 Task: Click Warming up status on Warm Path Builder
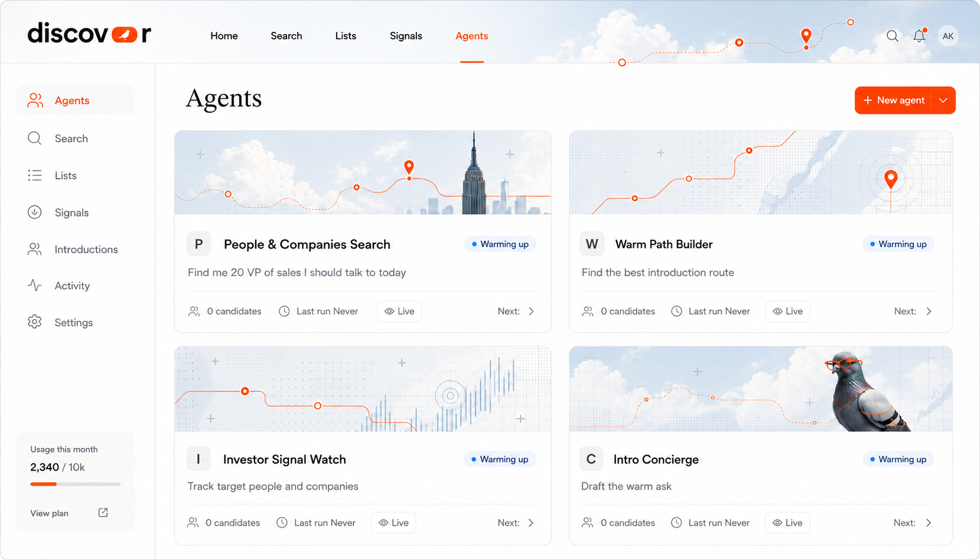point(898,244)
